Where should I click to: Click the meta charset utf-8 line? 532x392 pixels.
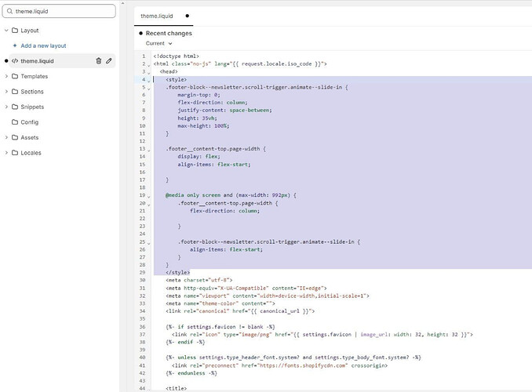pos(199,280)
